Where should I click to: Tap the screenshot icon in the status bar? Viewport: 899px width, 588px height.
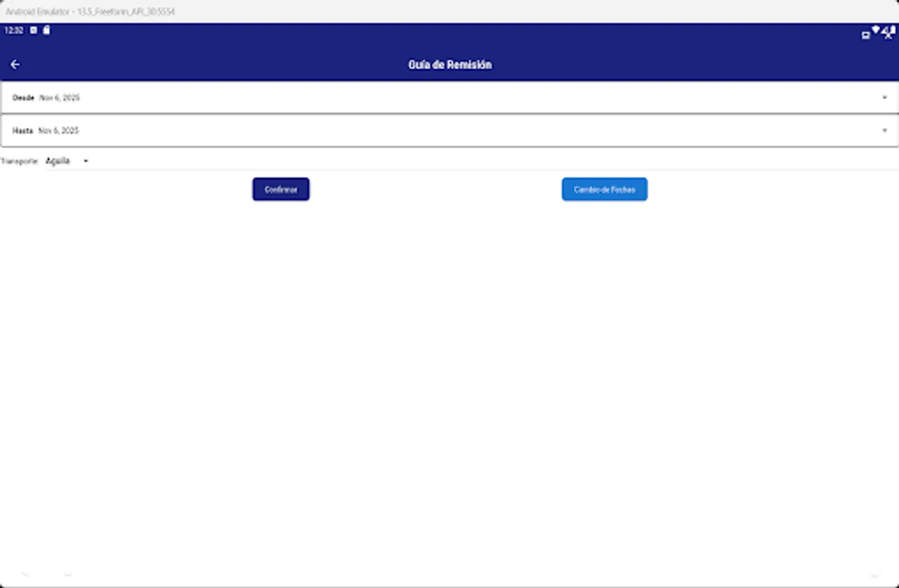point(866,35)
